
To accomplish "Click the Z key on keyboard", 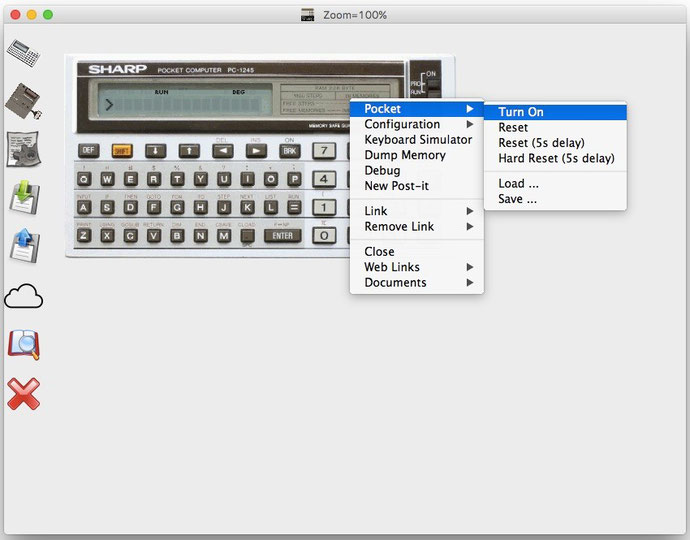I will (x=84, y=236).
